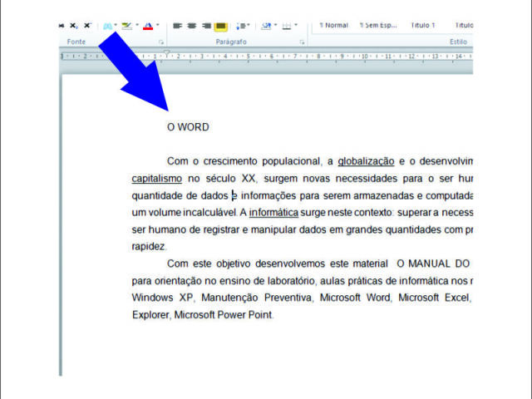Apply superscript formatting
Image resolution: width=532 pixels, height=399 pixels.
pos(87,26)
